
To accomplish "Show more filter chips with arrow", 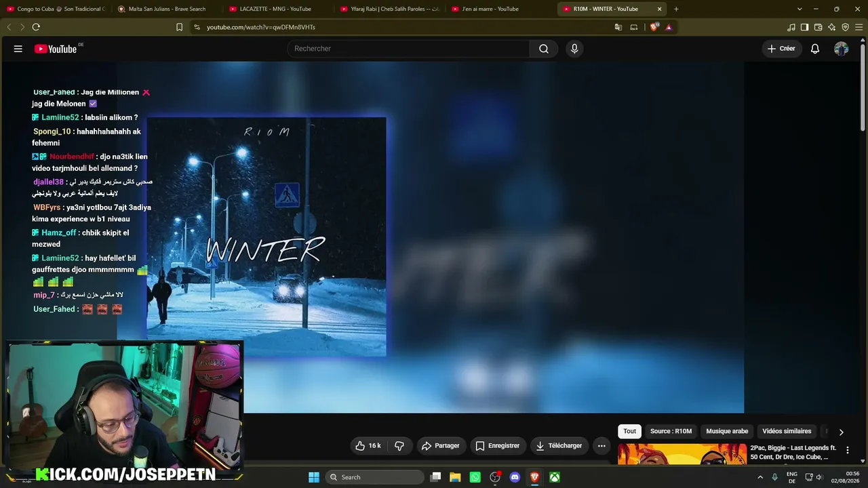I will (841, 432).
